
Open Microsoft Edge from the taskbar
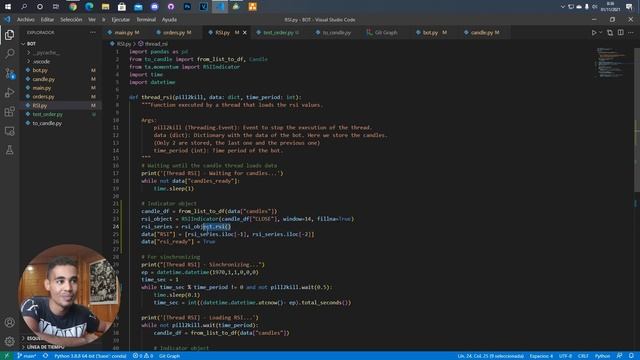click(89, 7)
